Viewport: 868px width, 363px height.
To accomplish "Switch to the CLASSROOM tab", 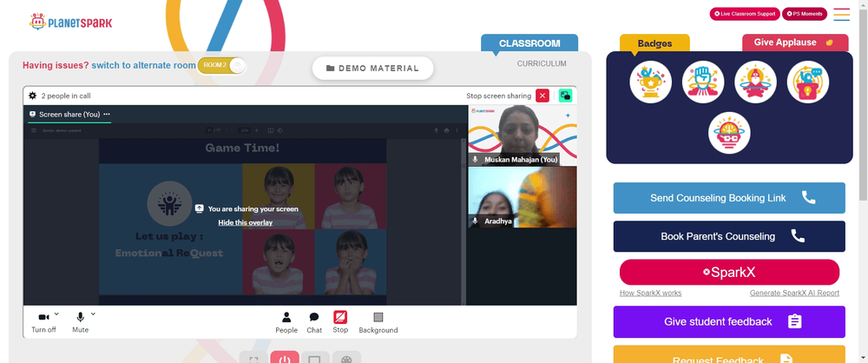I will (x=529, y=43).
